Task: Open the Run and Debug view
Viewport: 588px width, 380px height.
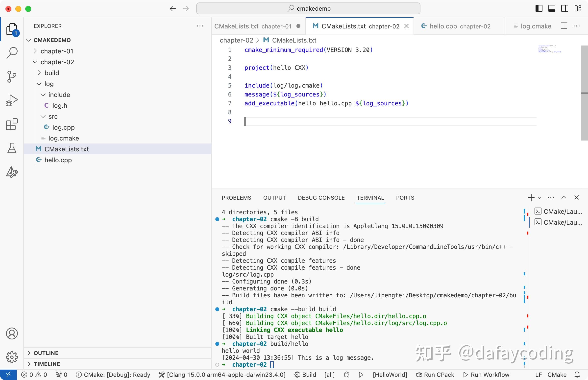Action: coord(11,100)
